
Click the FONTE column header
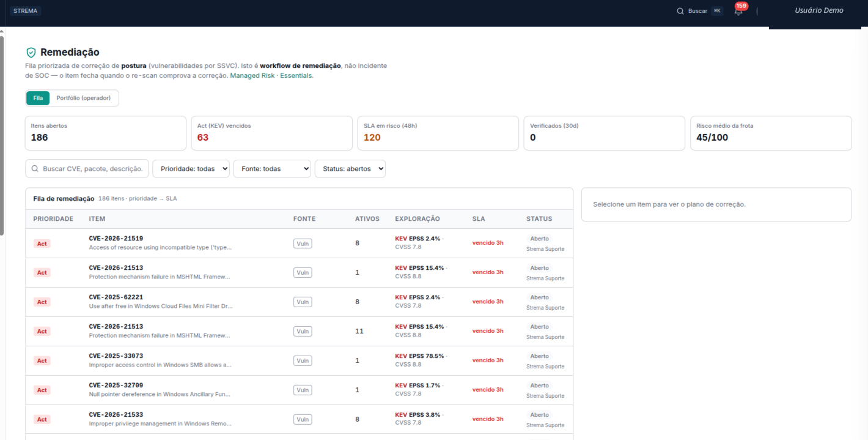click(x=304, y=219)
